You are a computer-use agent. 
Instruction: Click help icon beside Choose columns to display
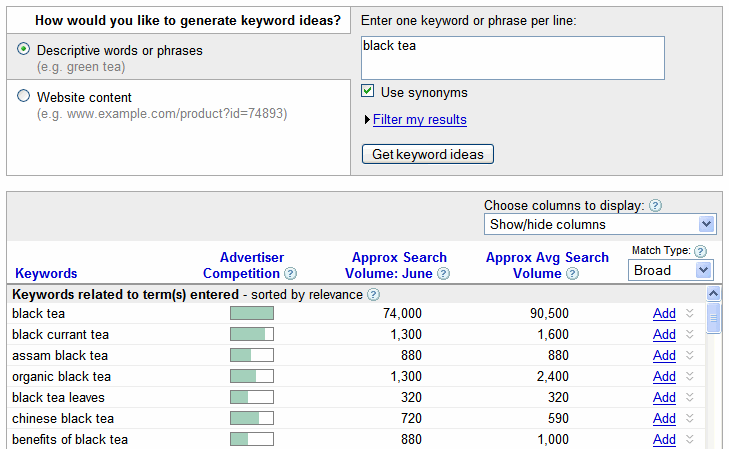pos(656,205)
